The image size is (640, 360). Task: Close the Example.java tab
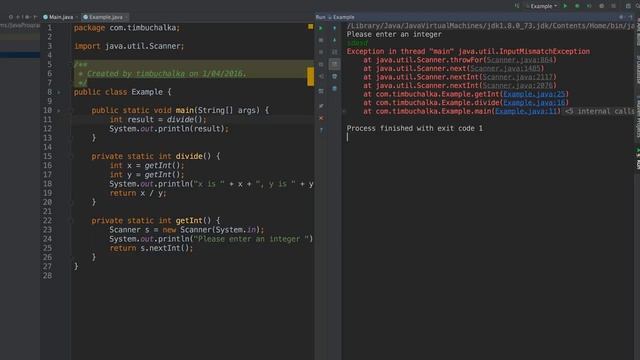[x=126, y=17]
